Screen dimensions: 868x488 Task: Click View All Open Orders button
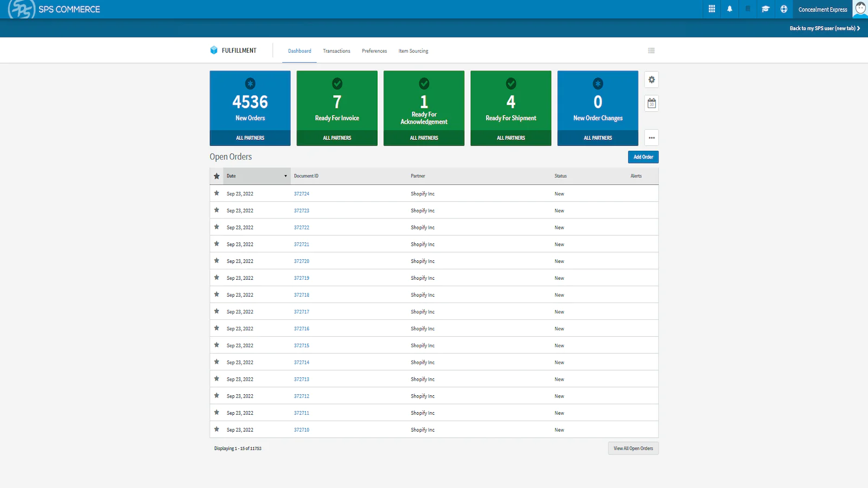coord(633,448)
